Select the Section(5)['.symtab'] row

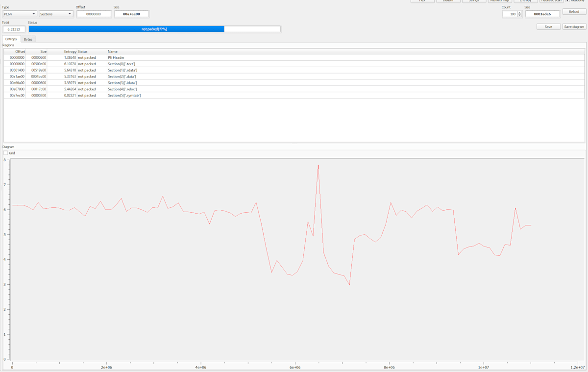(x=294, y=96)
